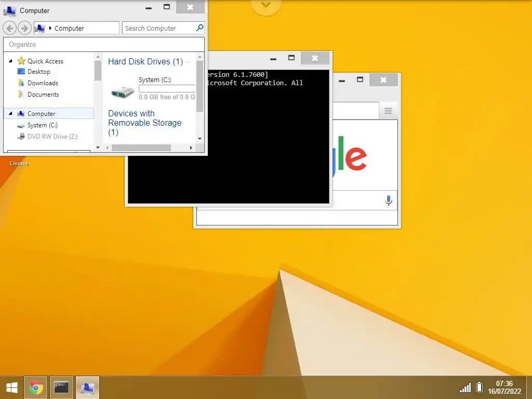
Task: Open Downloads in navigation pane
Action: coord(43,83)
